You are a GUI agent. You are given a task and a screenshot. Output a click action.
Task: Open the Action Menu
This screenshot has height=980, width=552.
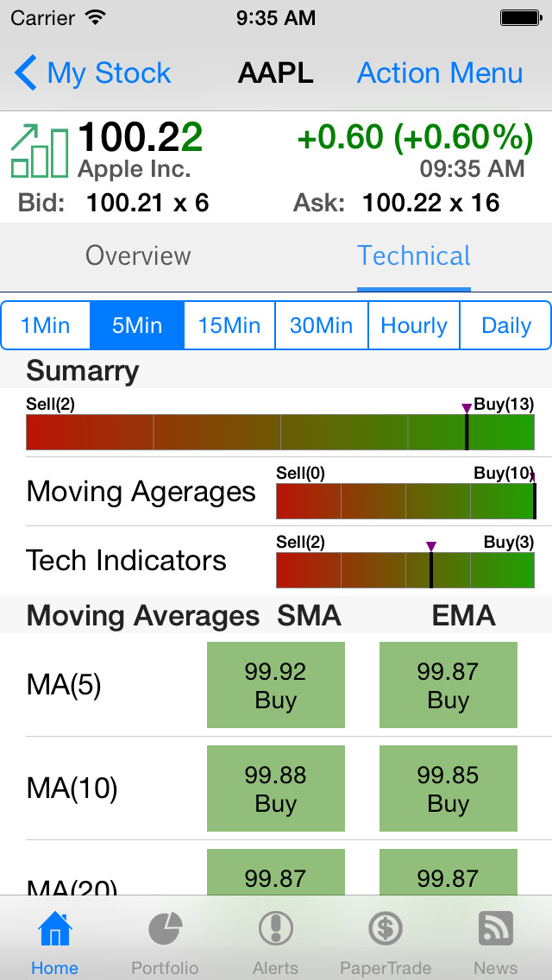pyautogui.click(x=440, y=73)
